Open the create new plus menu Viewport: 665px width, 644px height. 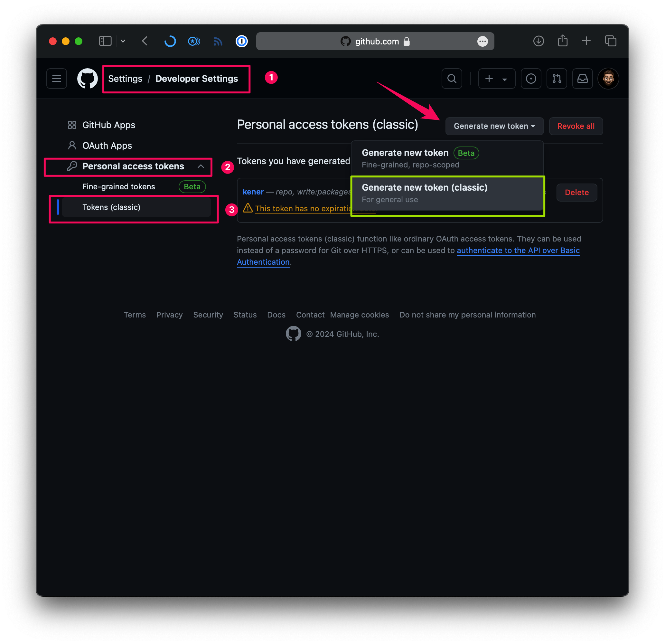click(x=496, y=79)
